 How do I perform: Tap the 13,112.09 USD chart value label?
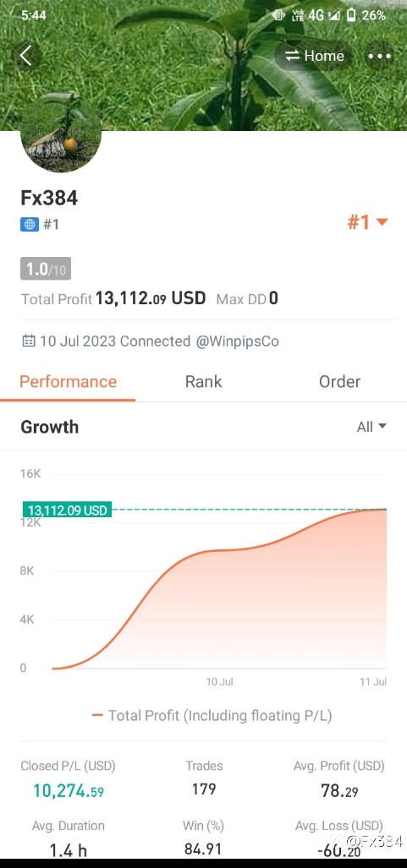coord(67,510)
